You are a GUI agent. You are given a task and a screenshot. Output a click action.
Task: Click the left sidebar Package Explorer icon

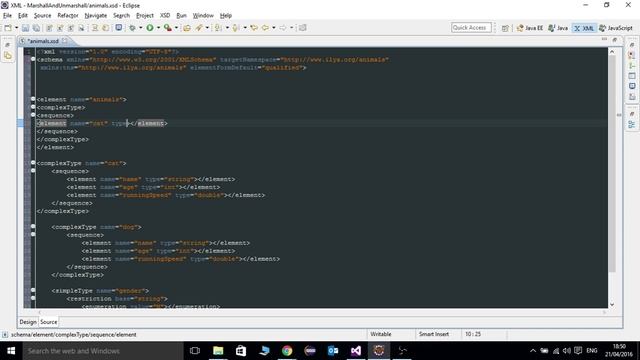pyautogui.click(x=8, y=56)
